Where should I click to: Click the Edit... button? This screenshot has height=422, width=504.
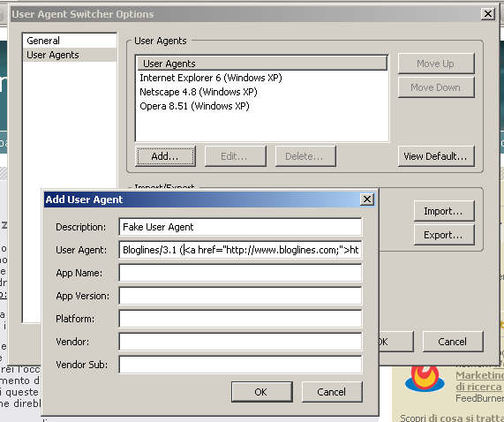coord(236,156)
